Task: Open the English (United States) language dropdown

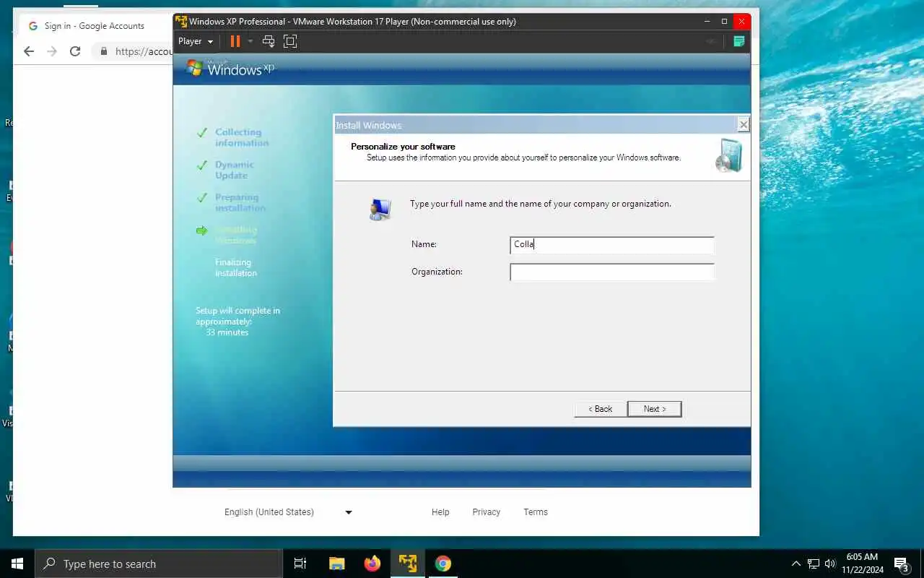Action: coord(287,512)
